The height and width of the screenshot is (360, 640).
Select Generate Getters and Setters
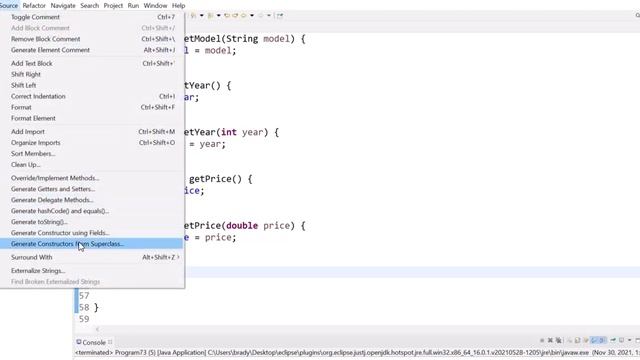pos(92,190)
